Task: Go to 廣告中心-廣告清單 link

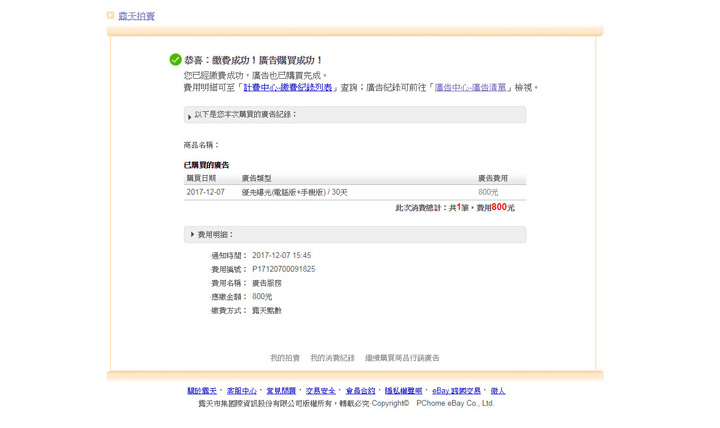Action: [470, 88]
